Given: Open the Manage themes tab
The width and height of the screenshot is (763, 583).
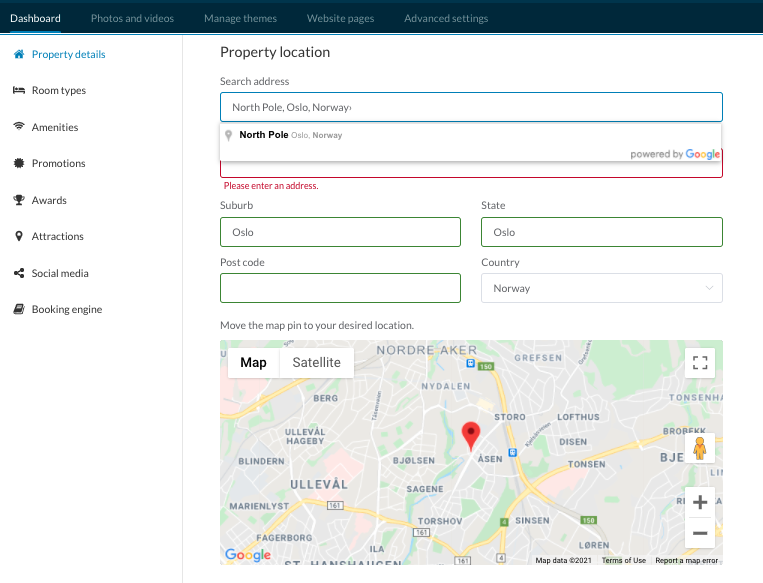Looking at the screenshot, I should [240, 18].
